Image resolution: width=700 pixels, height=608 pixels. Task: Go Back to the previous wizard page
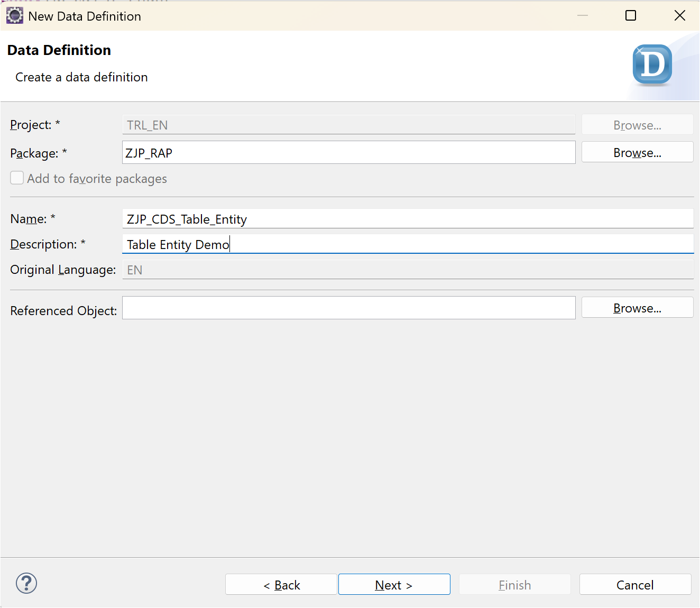[x=281, y=585]
